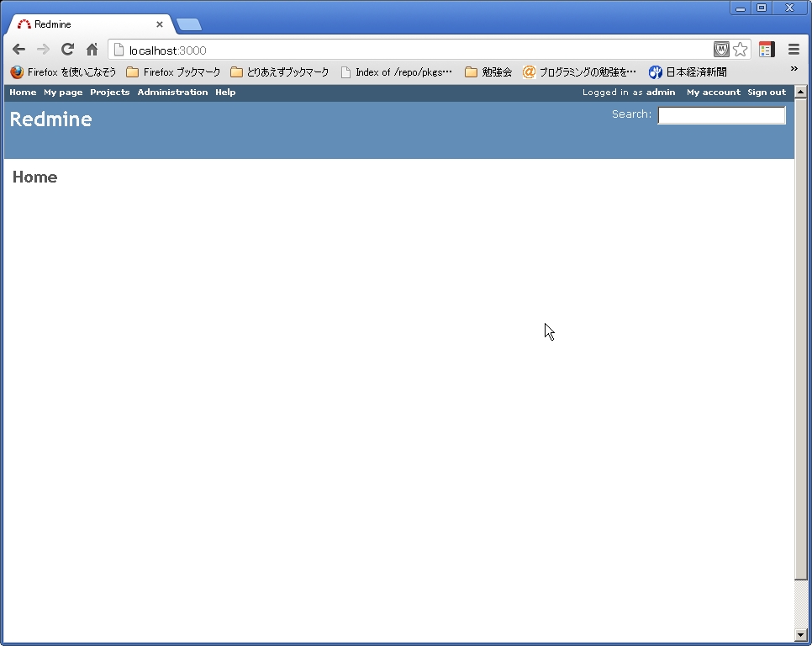Viewport: 812px width, 646px height.
Task: Click the scrollbar up arrow
Action: pyautogui.click(x=800, y=92)
